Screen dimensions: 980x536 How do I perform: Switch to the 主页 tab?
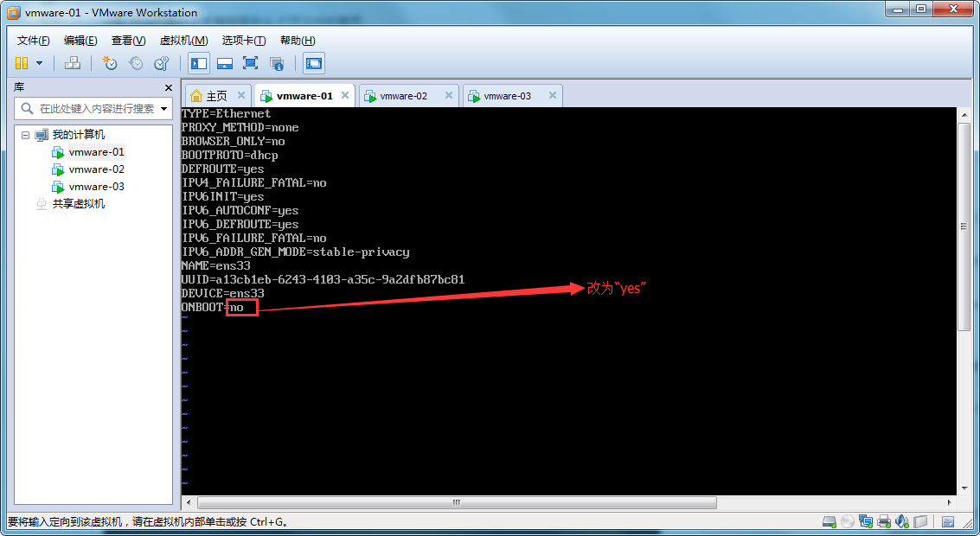click(217, 96)
